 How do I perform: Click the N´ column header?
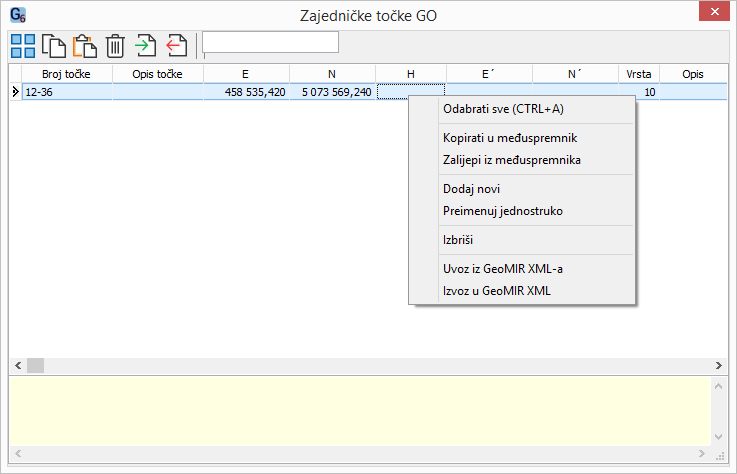click(x=575, y=74)
